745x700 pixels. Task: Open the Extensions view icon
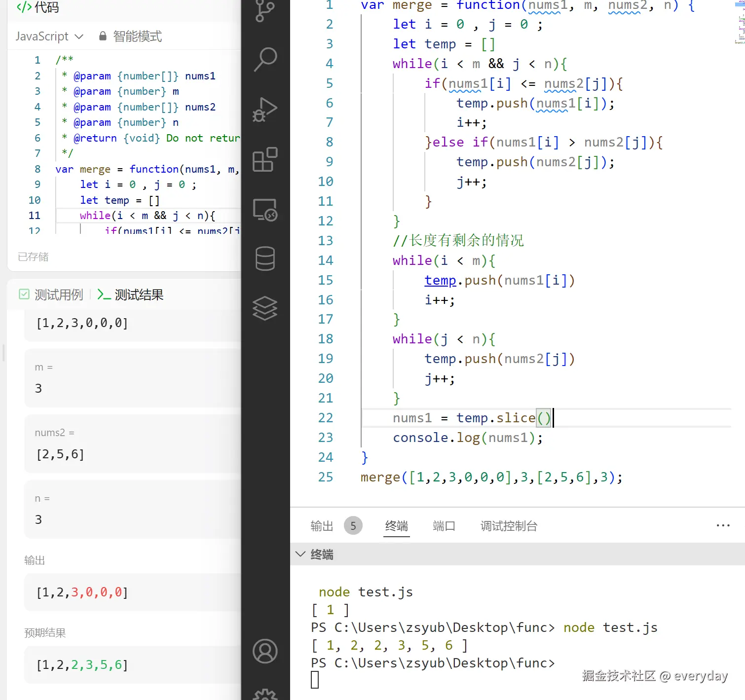click(265, 159)
